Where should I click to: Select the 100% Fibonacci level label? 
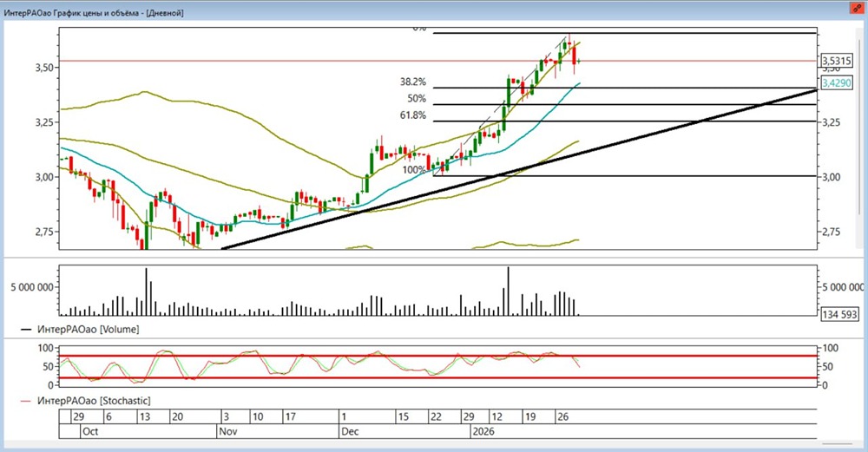[414, 170]
